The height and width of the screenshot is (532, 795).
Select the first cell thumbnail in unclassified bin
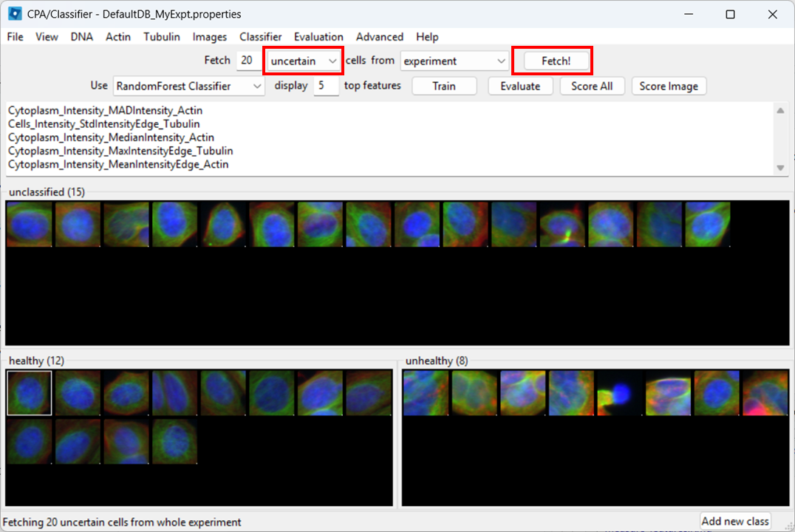[29, 223]
